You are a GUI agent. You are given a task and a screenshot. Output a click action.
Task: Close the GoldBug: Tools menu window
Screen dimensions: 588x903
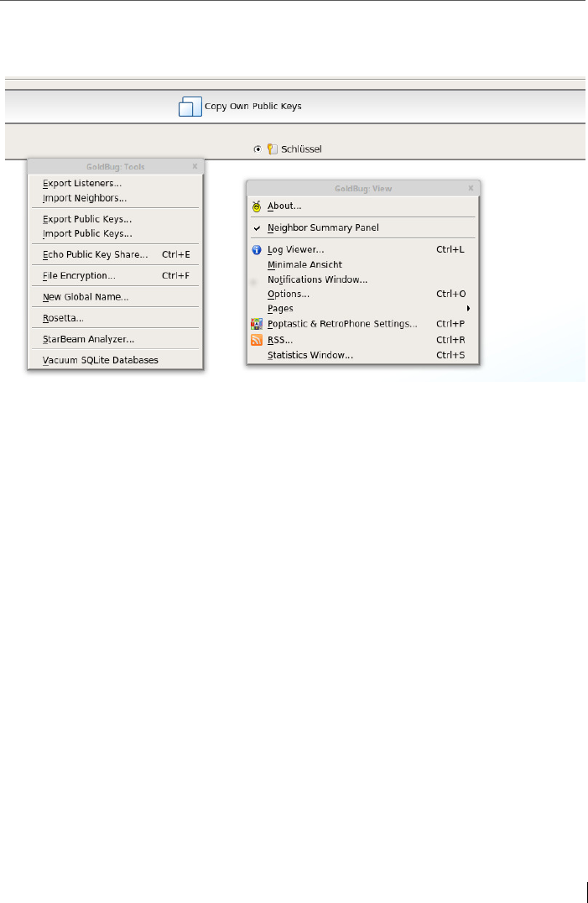coord(195,166)
